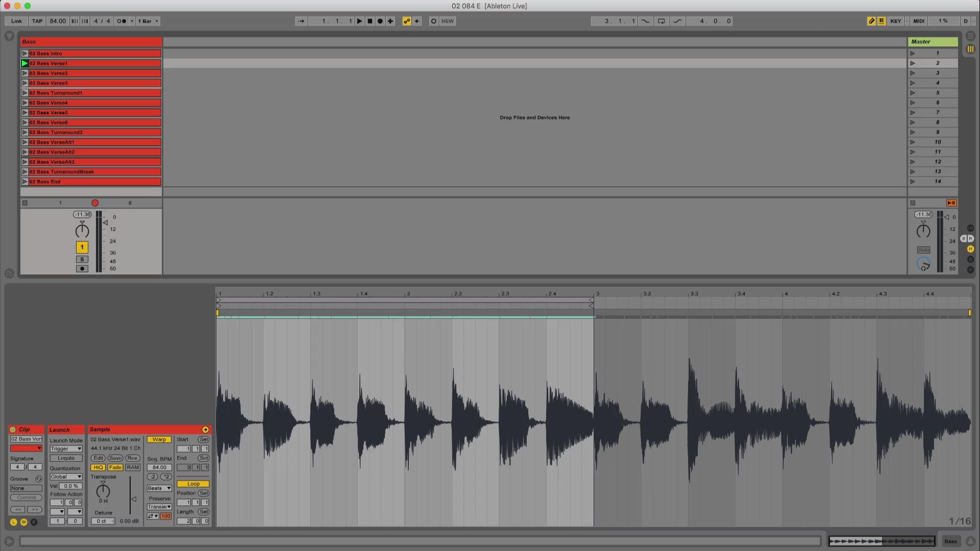Screen dimensions: 980x551
Task: Toggle the HiQ switch
Action: [x=98, y=467]
